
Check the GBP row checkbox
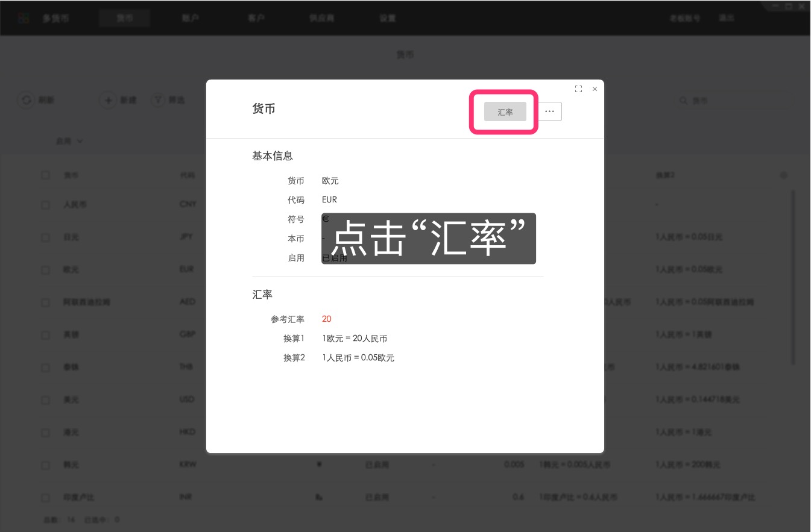coord(46,335)
